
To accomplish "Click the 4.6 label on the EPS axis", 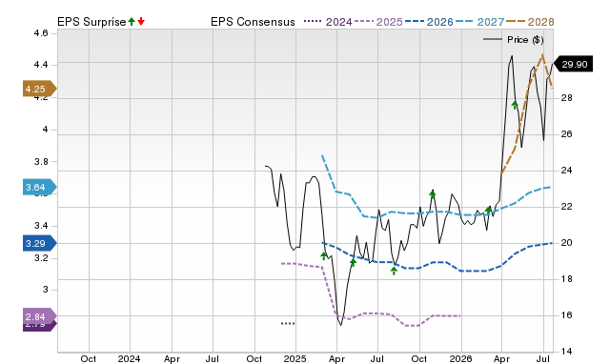I will (x=40, y=33).
